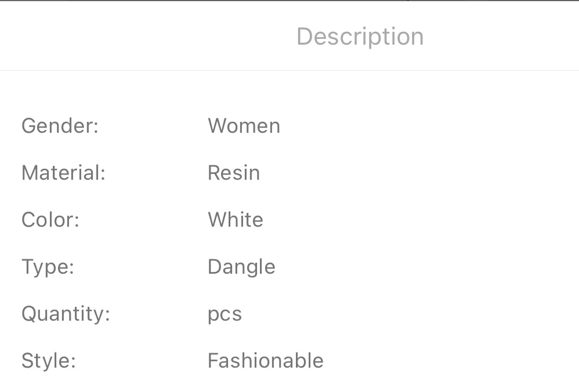The width and height of the screenshot is (579, 392).
Task: Click the letter D in Description heading
Action: (305, 37)
